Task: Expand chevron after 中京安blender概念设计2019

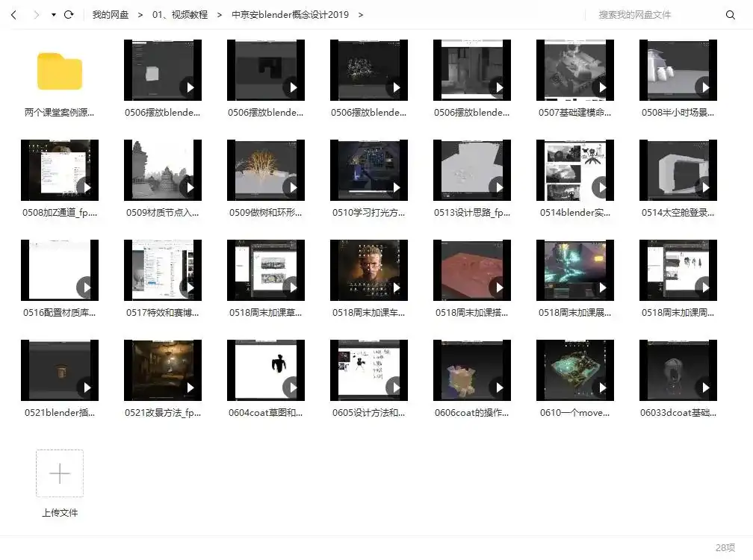Action: coord(361,15)
